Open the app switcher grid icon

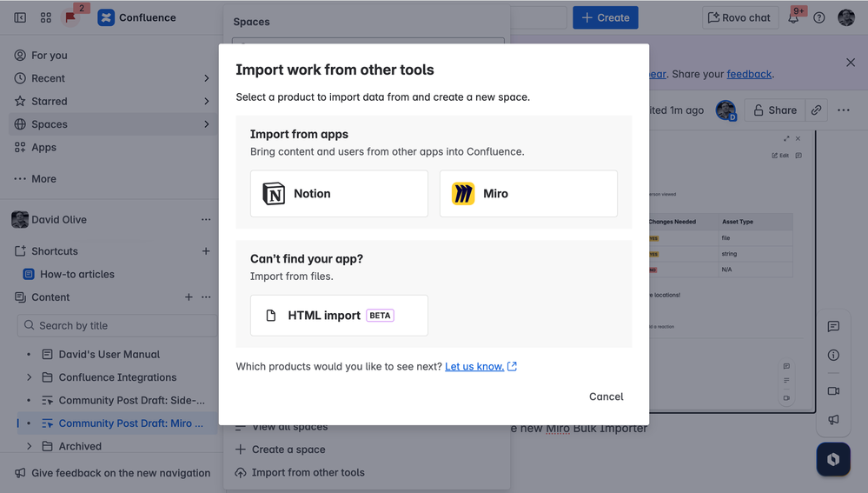coord(46,17)
